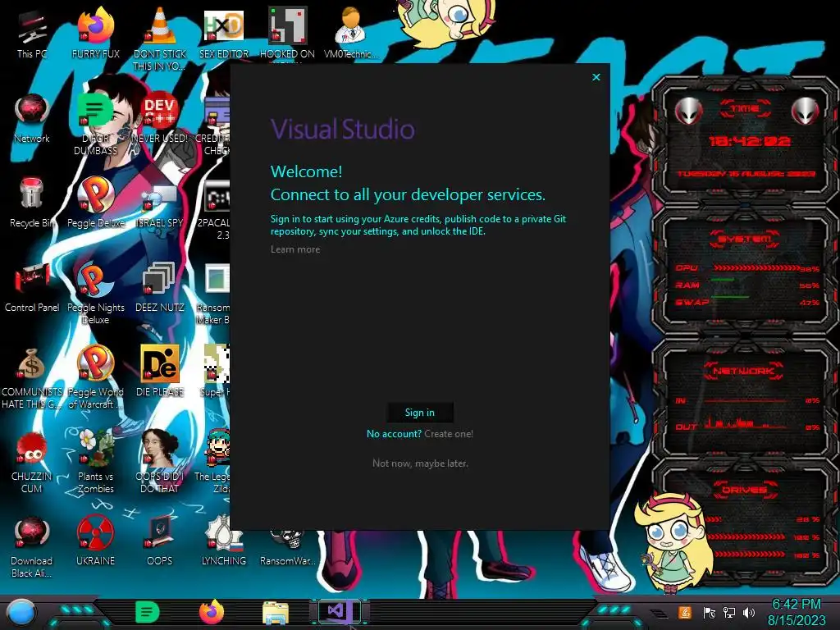This screenshot has height=630, width=840.
Task: Click the Create one! account link
Action: click(x=449, y=434)
